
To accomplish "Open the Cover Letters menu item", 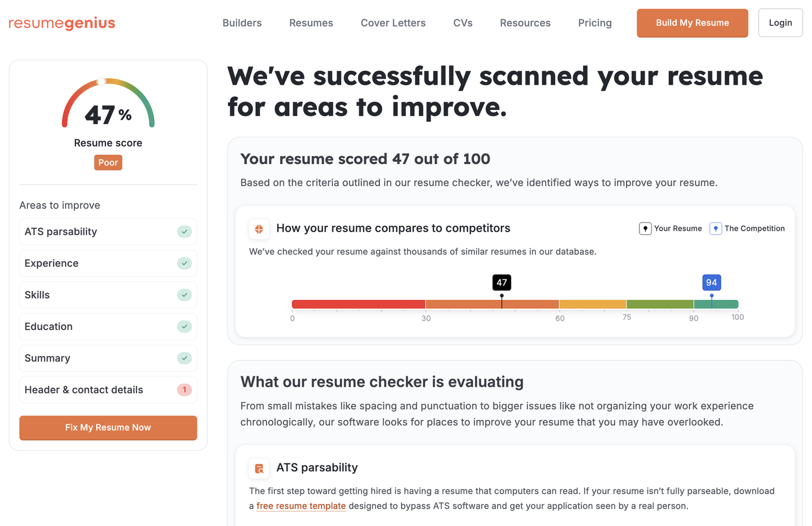I will pyautogui.click(x=393, y=23).
